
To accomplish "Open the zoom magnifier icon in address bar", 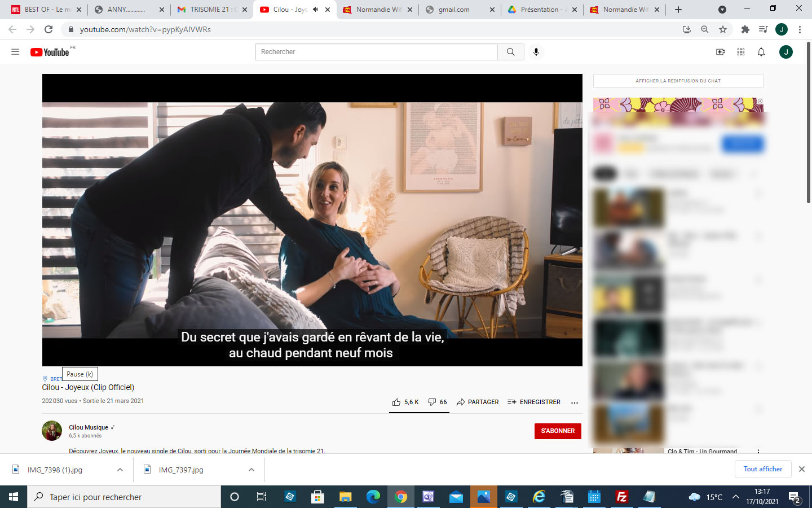I will pos(705,29).
